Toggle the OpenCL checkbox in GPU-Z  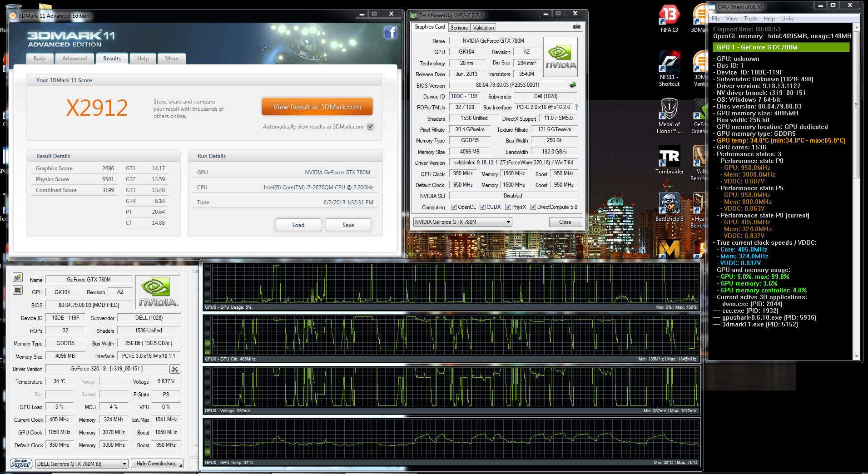click(x=454, y=207)
